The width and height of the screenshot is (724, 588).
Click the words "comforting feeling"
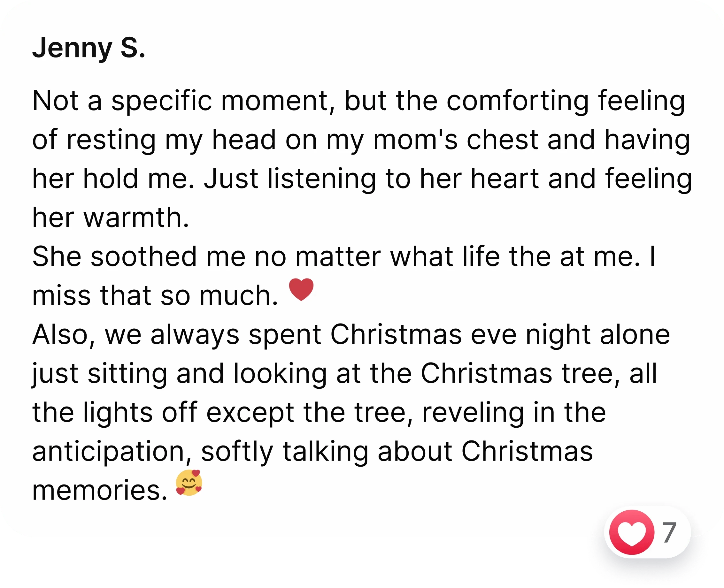[x=566, y=101]
